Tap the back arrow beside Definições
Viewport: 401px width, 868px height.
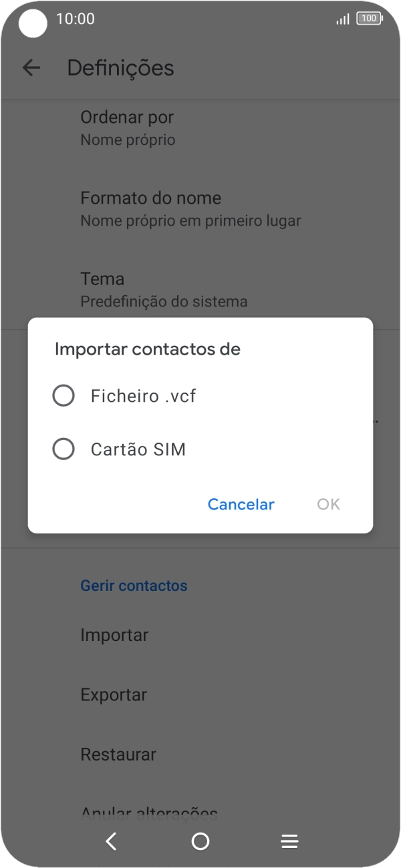coord(31,67)
